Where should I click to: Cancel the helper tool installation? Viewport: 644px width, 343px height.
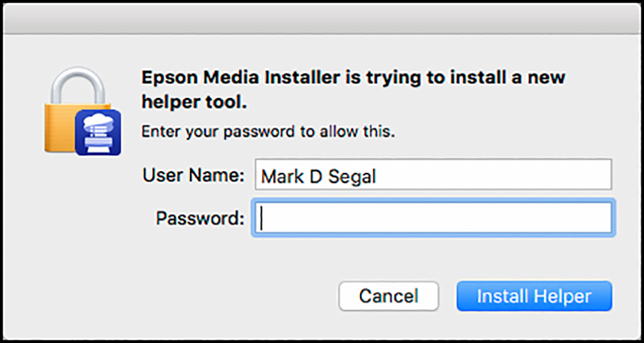388,296
